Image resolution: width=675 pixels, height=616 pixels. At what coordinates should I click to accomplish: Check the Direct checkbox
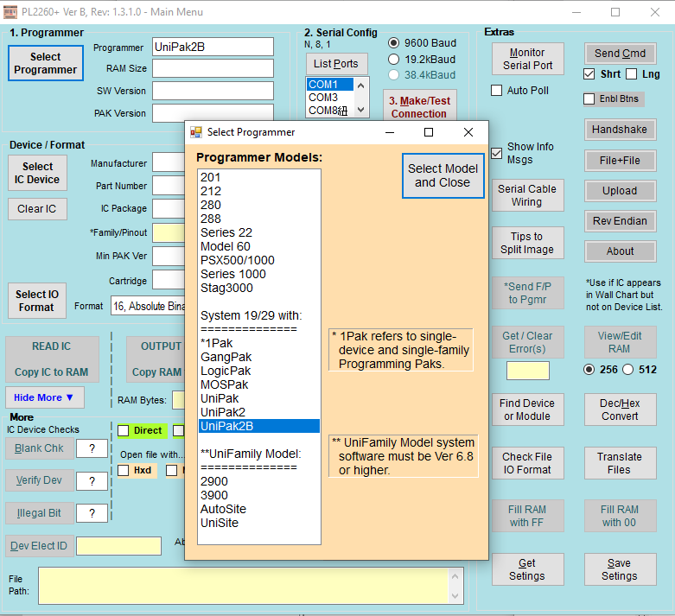point(124,430)
